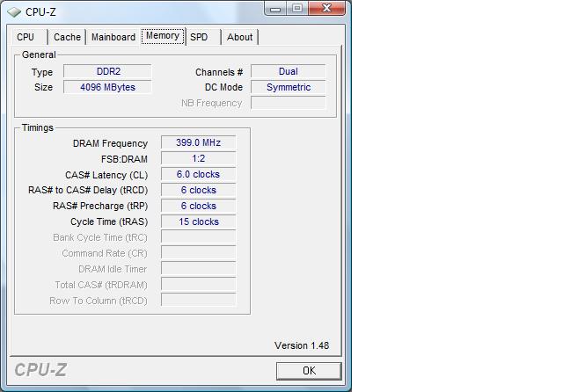The image size is (563, 392).
Task: Click the 'Bank Cycle Time (tRC)' label
Action: click(x=100, y=238)
